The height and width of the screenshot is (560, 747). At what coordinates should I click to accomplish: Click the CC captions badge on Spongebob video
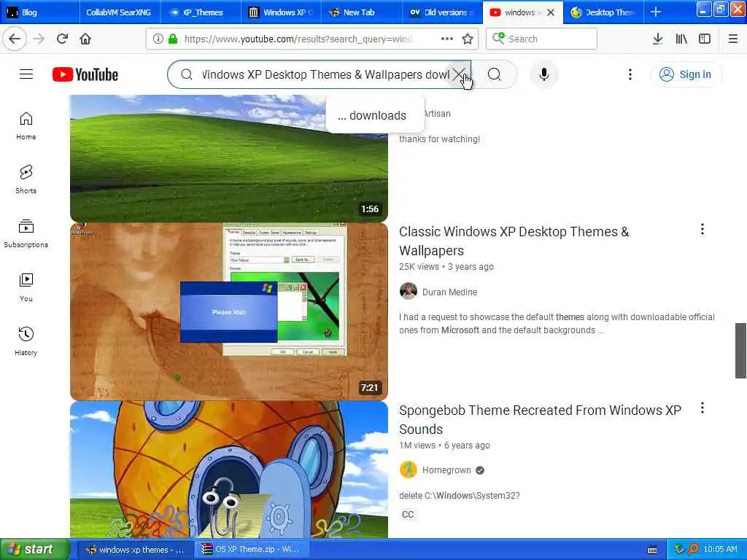pyautogui.click(x=408, y=514)
